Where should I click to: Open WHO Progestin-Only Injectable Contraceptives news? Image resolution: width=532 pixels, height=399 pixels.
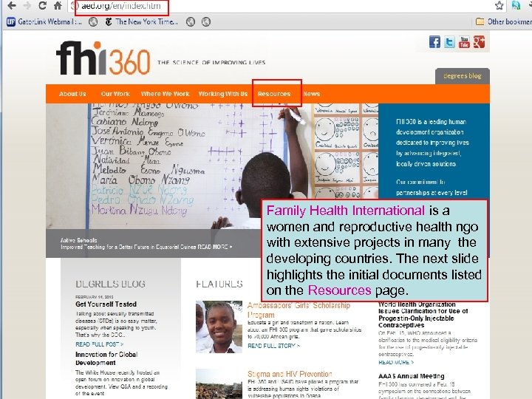tap(423, 315)
